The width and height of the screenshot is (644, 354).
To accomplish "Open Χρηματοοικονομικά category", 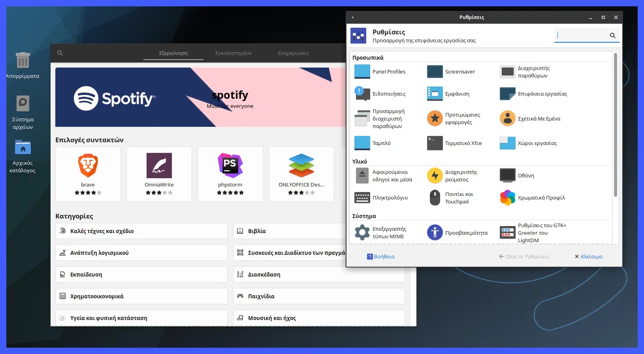I will (x=141, y=296).
